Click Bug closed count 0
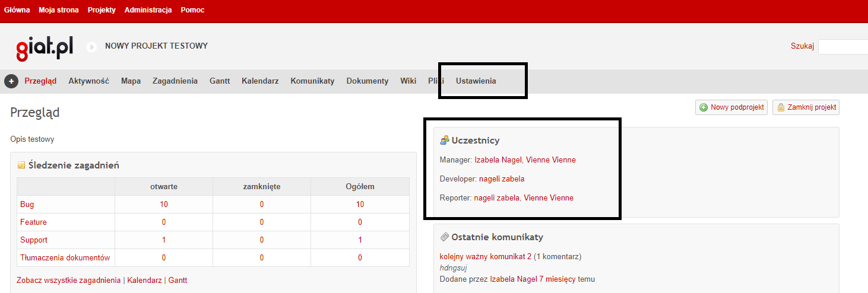The width and height of the screenshot is (868, 293). 262,204
